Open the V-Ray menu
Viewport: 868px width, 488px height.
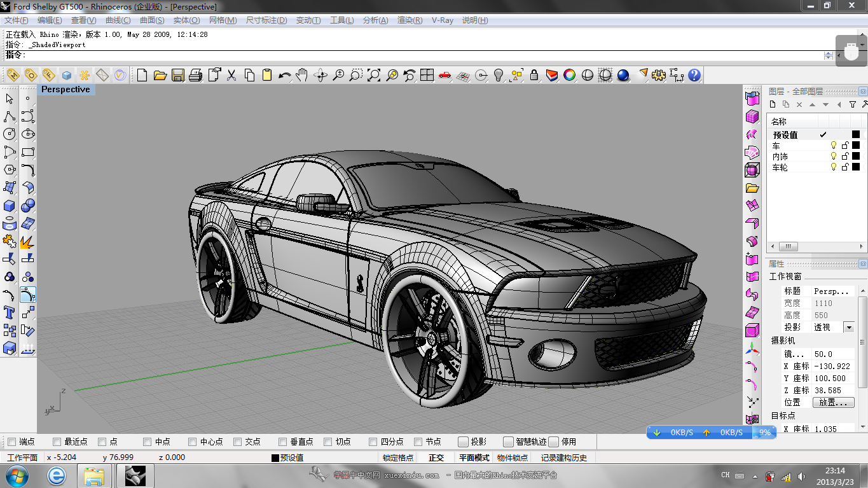coord(443,20)
